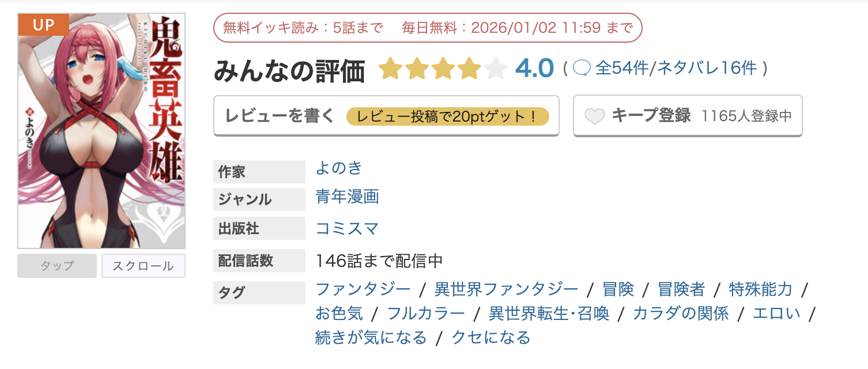Click the manga cover thumbnail
Viewport: 868px width, 369px height.
101,138
